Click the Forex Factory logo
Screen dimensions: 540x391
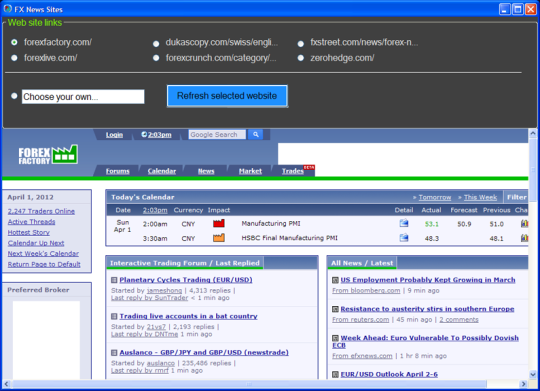(48, 155)
